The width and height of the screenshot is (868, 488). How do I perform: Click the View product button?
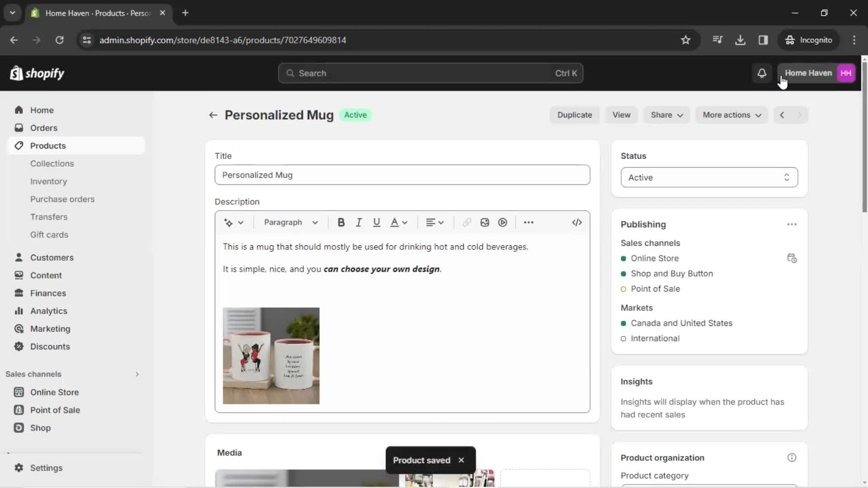pyautogui.click(x=621, y=115)
